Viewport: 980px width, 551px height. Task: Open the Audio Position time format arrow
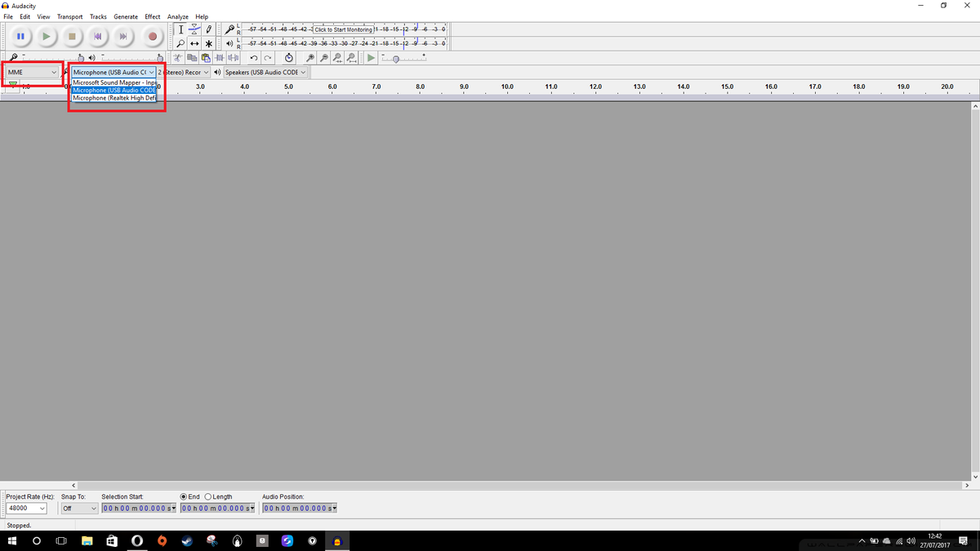[x=334, y=509]
